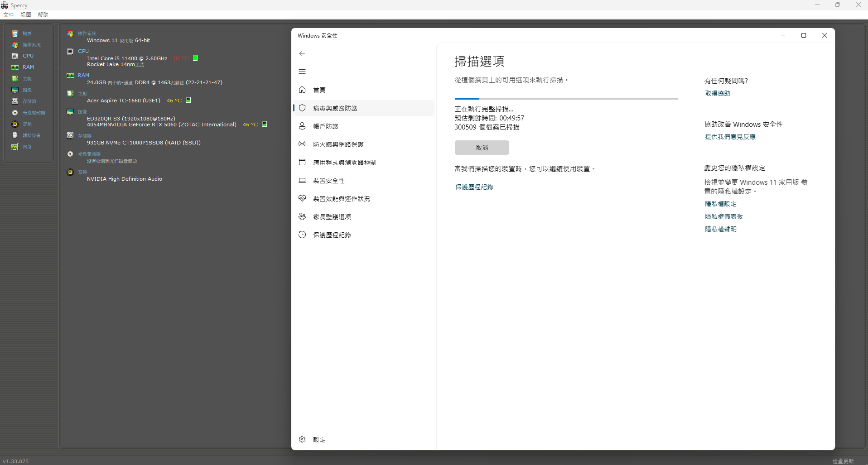868x465 pixels.
Task: Expand the hamburger navigation menu
Action: point(302,72)
